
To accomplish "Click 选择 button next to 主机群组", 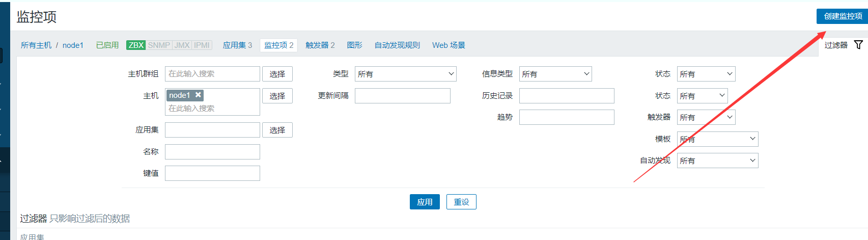I will [x=277, y=74].
